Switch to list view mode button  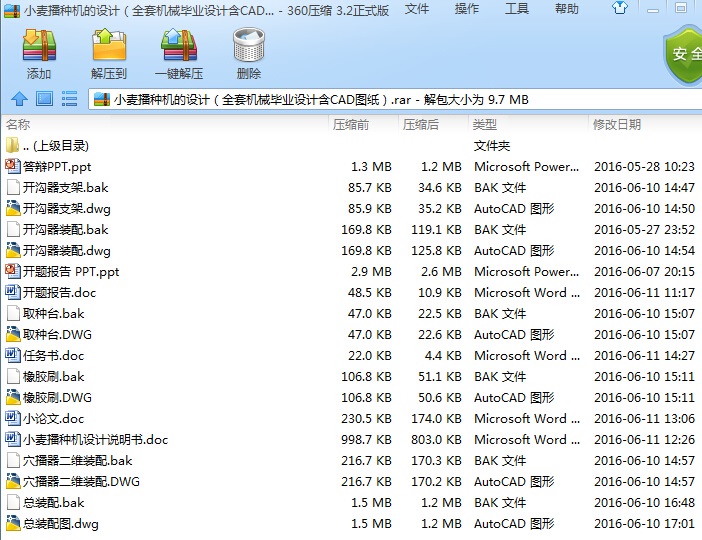(69, 99)
